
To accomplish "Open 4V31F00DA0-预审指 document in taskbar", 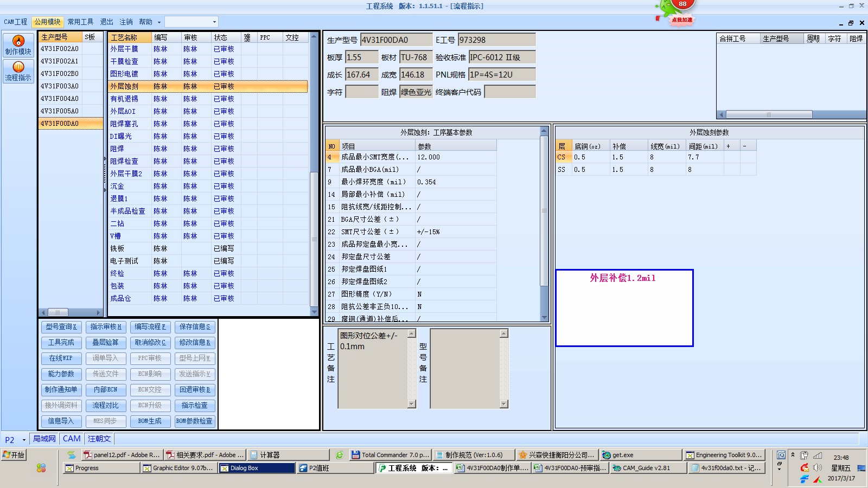I will [x=570, y=468].
